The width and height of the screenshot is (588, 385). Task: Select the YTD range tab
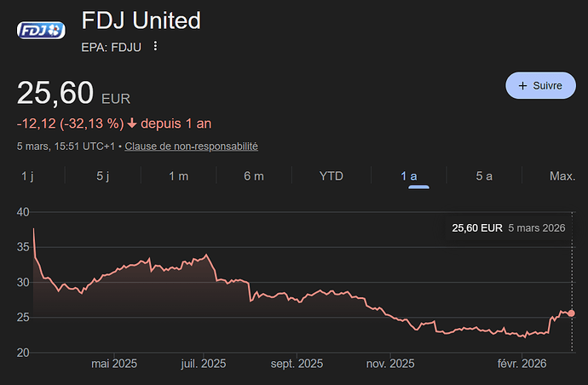(331, 176)
